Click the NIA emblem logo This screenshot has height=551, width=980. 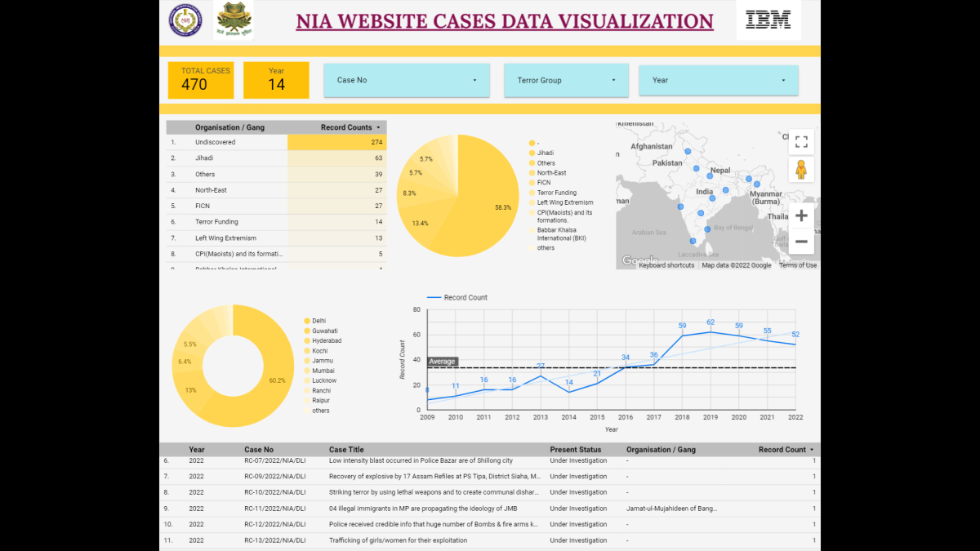185,20
